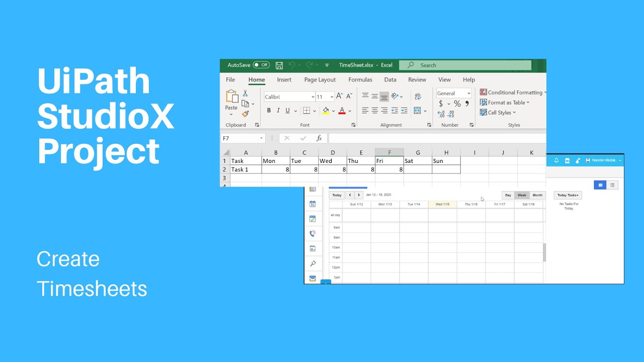Click the Wrap Text icon
Screen dimensions: 644x362
[x=418, y=96]
